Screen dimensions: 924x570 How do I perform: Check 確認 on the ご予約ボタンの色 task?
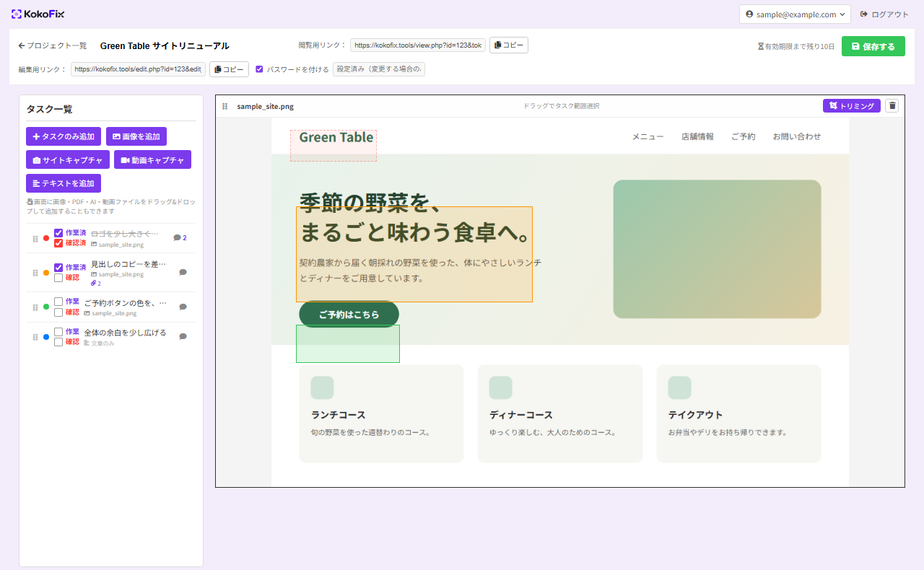(x=58, y=312)
